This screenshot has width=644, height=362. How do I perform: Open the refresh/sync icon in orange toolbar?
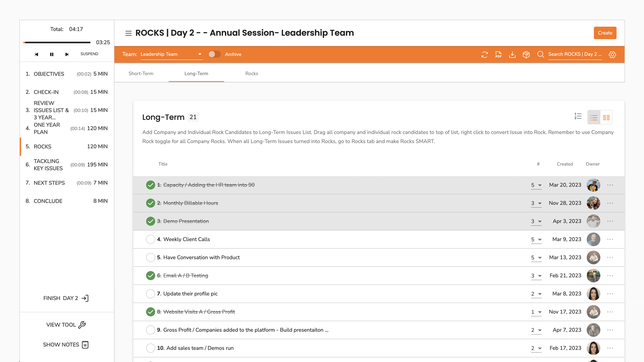click(x=484, y=54)
